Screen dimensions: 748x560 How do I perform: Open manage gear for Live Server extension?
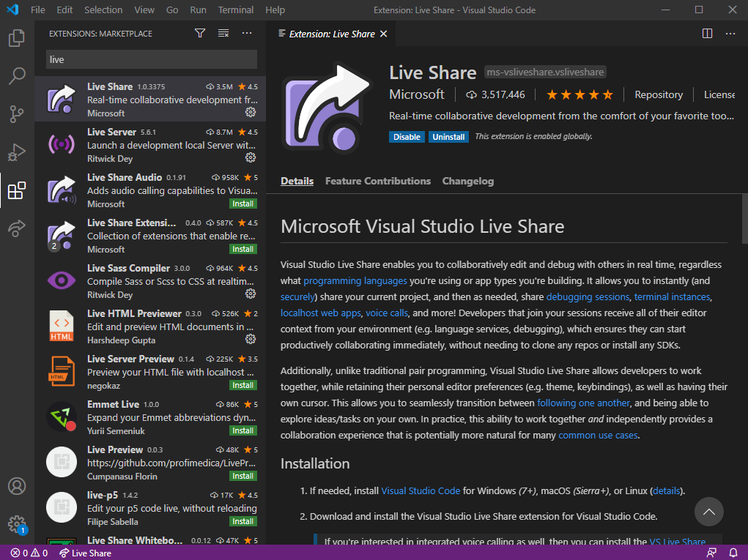[x=251, y=157]
